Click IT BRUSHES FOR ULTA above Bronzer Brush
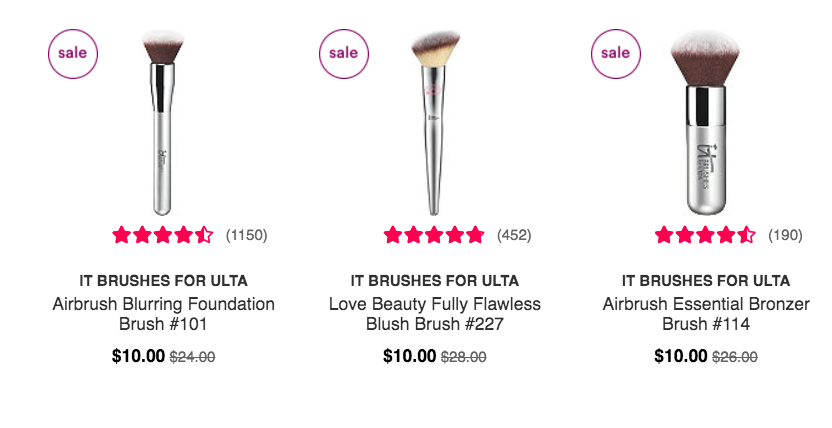The width and height of the screenshot is (832, 428). click(706, 280)
